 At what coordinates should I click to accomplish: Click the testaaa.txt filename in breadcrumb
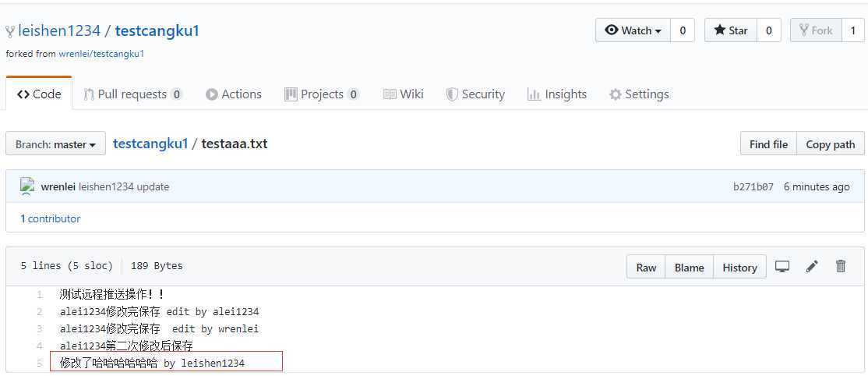tap(235, 144)
